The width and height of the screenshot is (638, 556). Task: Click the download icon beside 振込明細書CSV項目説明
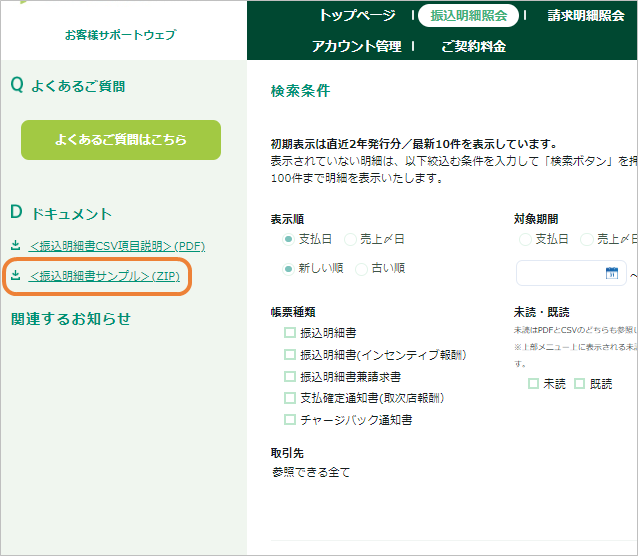point(15,245)
